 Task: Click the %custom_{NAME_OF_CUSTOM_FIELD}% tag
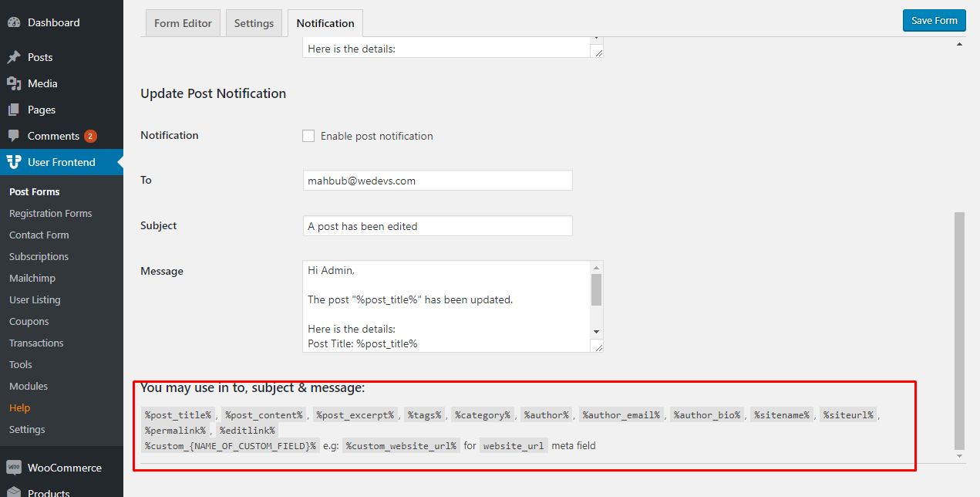(x=231, y=445)
